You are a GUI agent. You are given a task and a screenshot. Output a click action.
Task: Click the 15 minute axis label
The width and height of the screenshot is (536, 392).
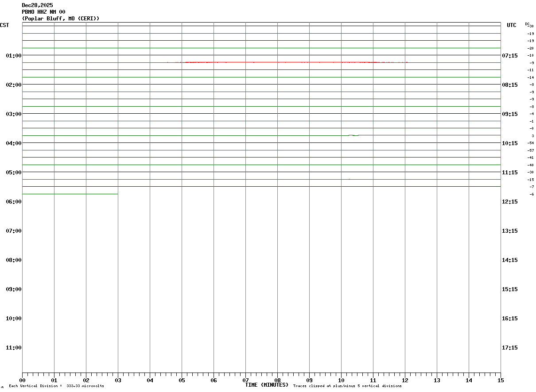(x=501, y=380)
